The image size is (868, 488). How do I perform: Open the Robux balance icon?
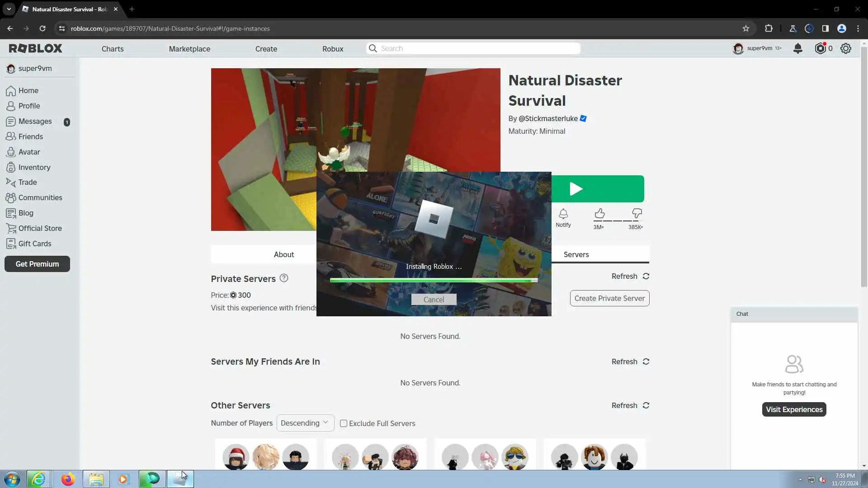pyautogui.click(x=820, y=48)
